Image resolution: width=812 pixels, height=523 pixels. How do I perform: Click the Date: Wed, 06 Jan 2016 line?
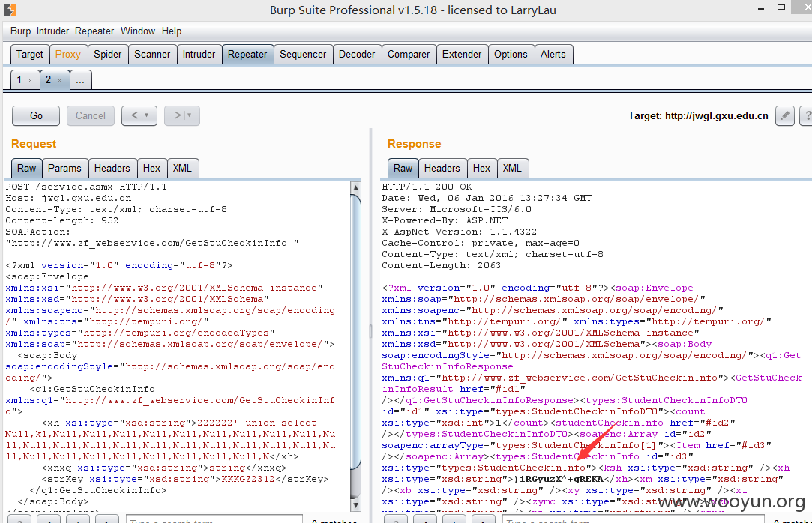(487, 198)
